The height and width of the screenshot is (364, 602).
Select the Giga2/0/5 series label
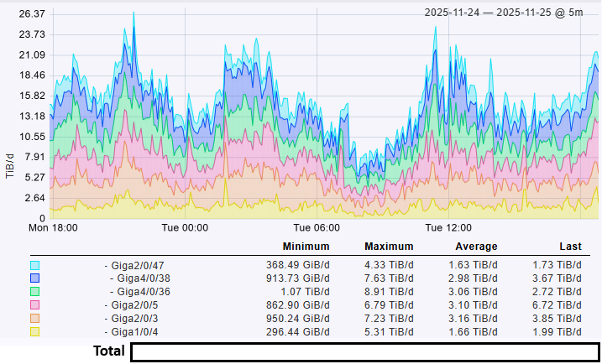point(134,304)
